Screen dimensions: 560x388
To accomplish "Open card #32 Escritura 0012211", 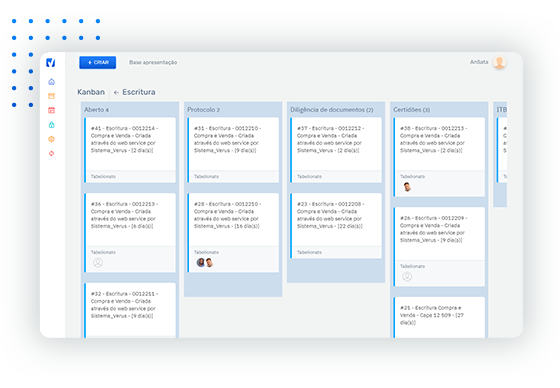I will (130, 310).
